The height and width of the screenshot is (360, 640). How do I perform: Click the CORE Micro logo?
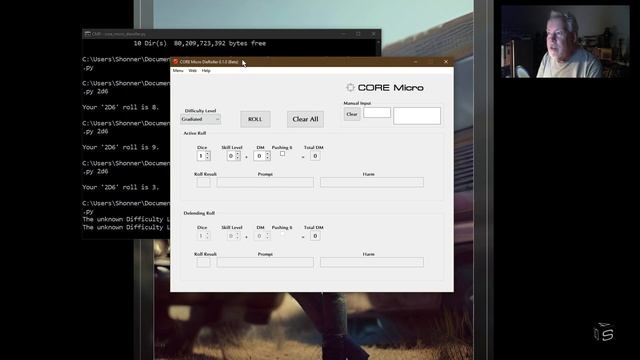coord(385,87)
